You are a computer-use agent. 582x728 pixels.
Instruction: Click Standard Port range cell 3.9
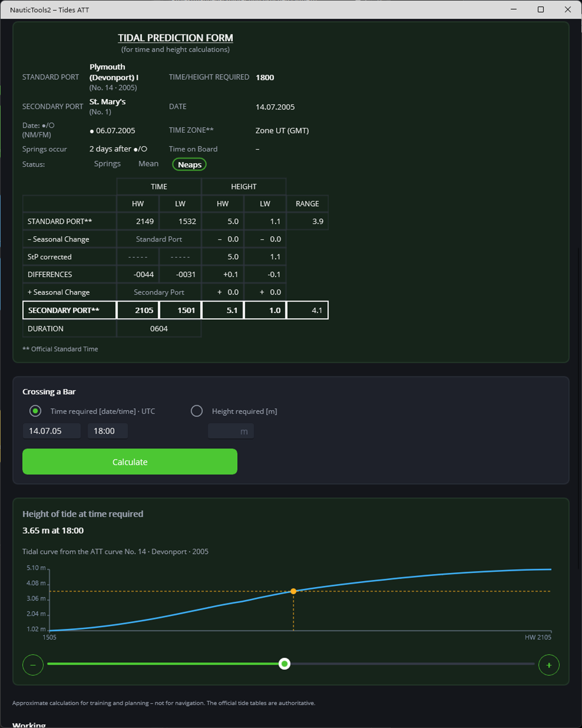tap(307, 221)
